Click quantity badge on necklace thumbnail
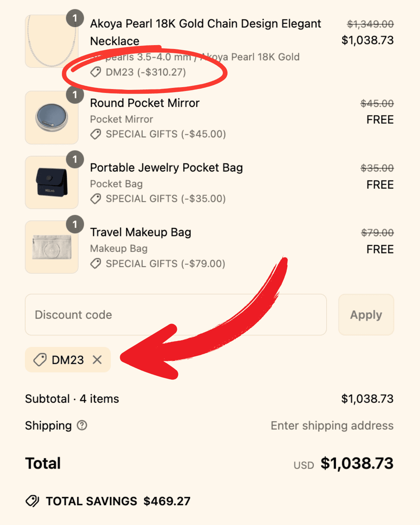 75,18
